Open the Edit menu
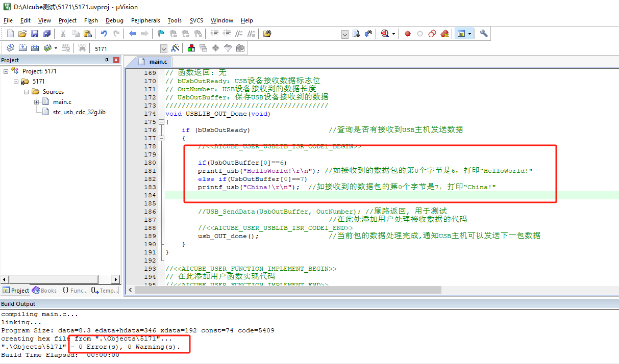The image size is (619, 364). pos(26,20)
